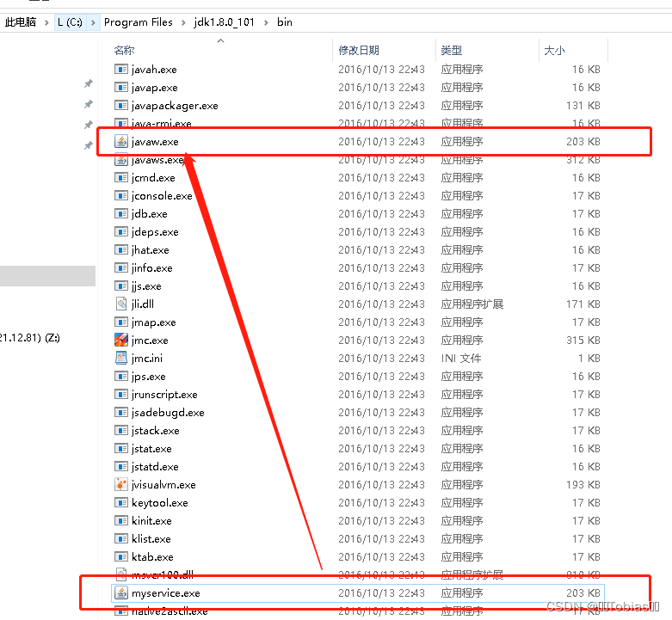
Task: Select the jinfo.exe file icon
Action: 121,267
